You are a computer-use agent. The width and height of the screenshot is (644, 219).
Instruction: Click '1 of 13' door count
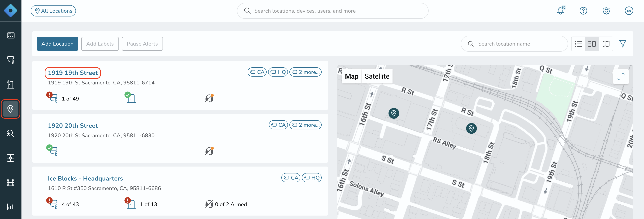[149, 204]
